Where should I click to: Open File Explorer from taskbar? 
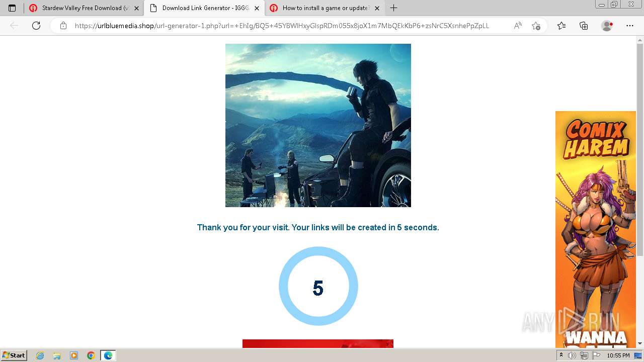point(57,355)
